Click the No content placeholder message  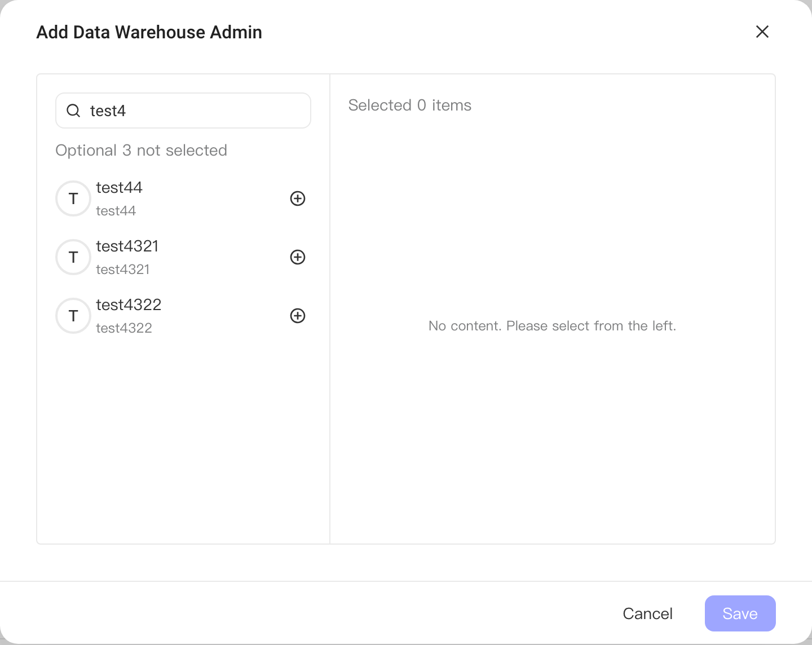[x=552, y=326]
